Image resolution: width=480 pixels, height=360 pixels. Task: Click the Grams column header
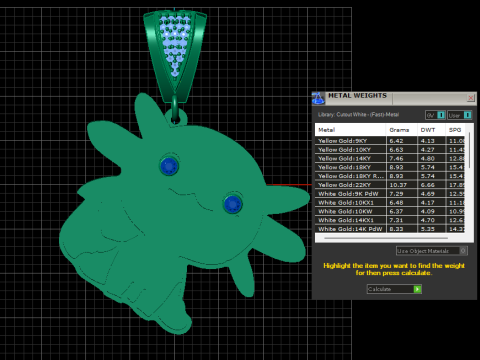pos(402,130)
